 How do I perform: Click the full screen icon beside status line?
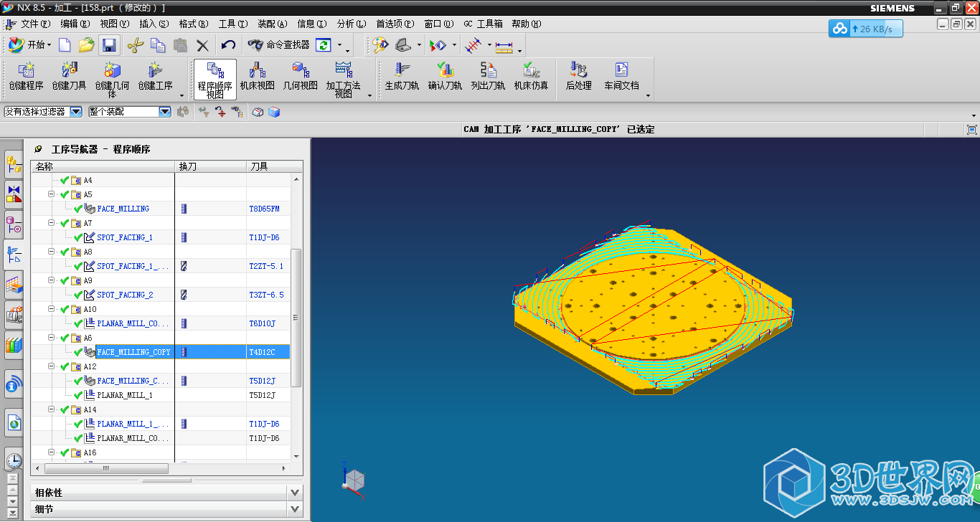pos(971,129)
